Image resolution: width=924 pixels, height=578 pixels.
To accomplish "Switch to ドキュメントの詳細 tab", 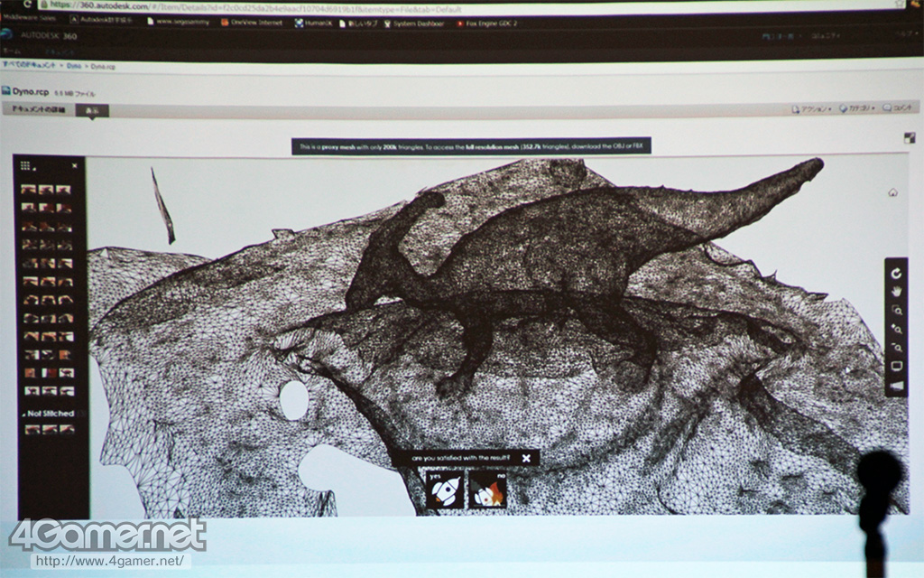I will (x=39, y=109).
